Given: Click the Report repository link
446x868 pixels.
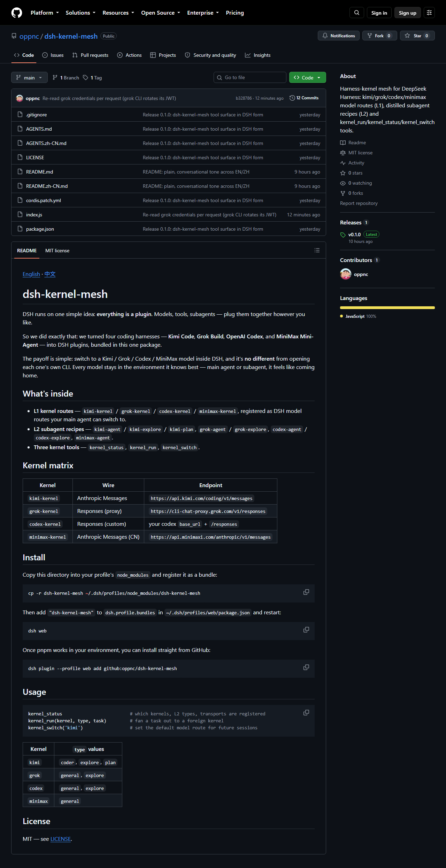Looking at the screenshot, I should tap(359, 203).
